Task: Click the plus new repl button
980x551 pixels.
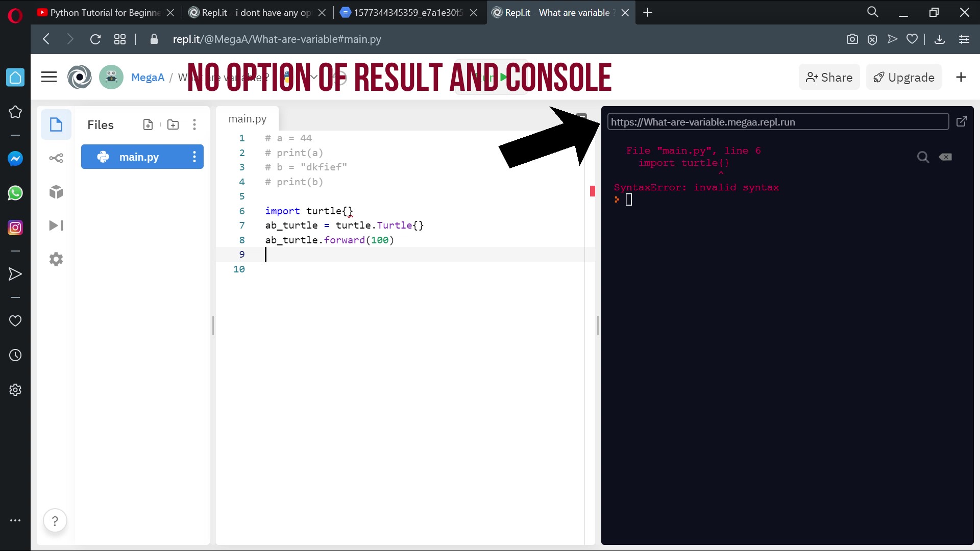Action: [x=961, y=77]
